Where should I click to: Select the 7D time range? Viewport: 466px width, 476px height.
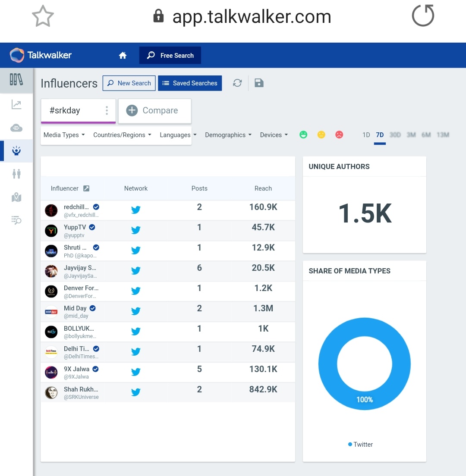(x=380, y=135)
